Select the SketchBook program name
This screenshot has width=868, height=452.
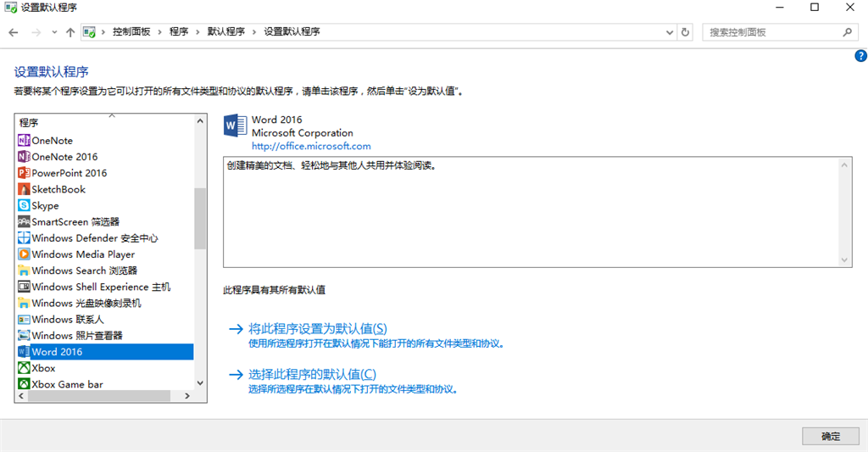tap(58, 189)
